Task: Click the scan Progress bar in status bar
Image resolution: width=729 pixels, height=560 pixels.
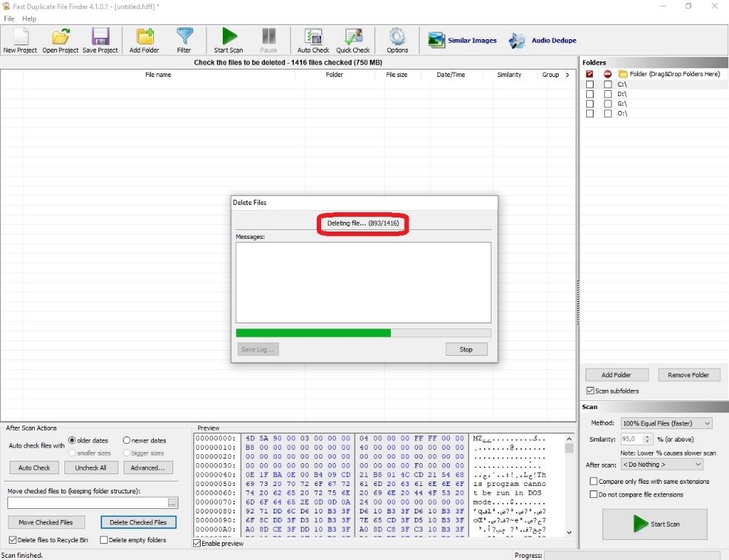Action: coord(632,555)
